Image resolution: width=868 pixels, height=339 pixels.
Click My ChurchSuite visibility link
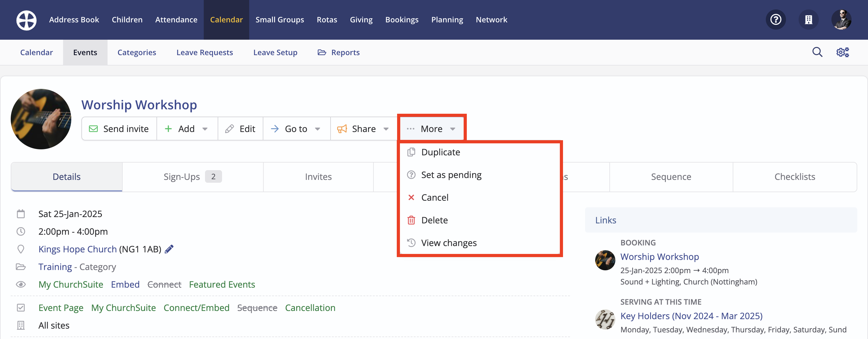coord(71,284)
